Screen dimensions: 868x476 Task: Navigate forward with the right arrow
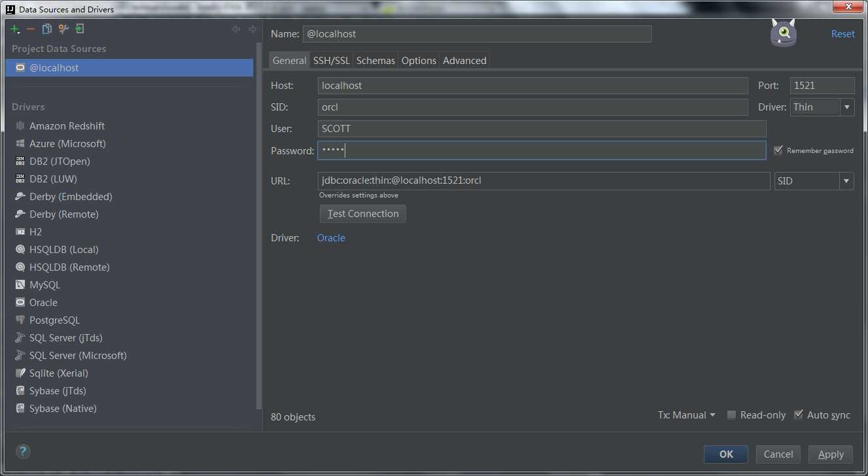[x=252, y=29]
